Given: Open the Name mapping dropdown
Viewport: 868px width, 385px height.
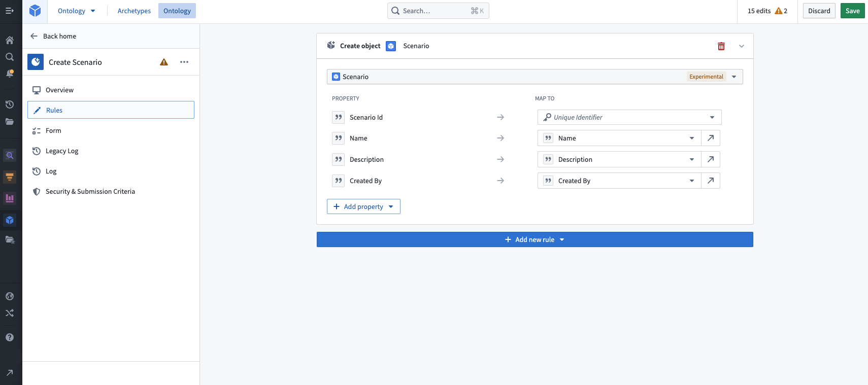Looking at the screenshot, I should pyautogui.click(x=619, y=138).
